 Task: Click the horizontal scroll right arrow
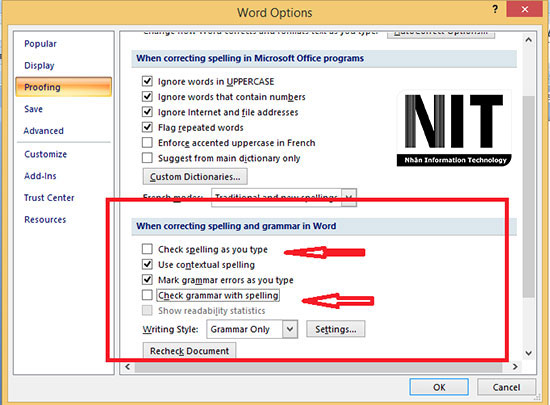pos(515,367)
